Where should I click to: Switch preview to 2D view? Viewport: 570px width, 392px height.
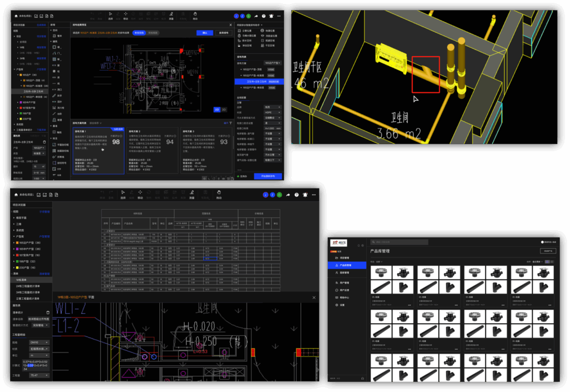(x=217, y=110)
